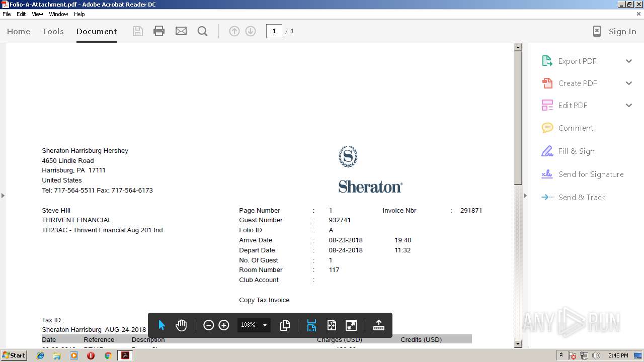This screenshot has width=644, height=362.
Task: Open Comment tool speech bubble icon
Action: tap(547, 128)
